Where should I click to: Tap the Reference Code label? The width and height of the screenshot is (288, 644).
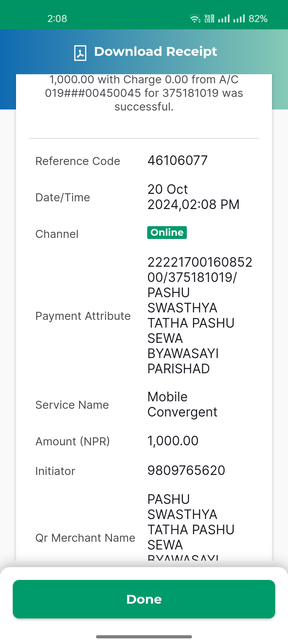(78, 161)
